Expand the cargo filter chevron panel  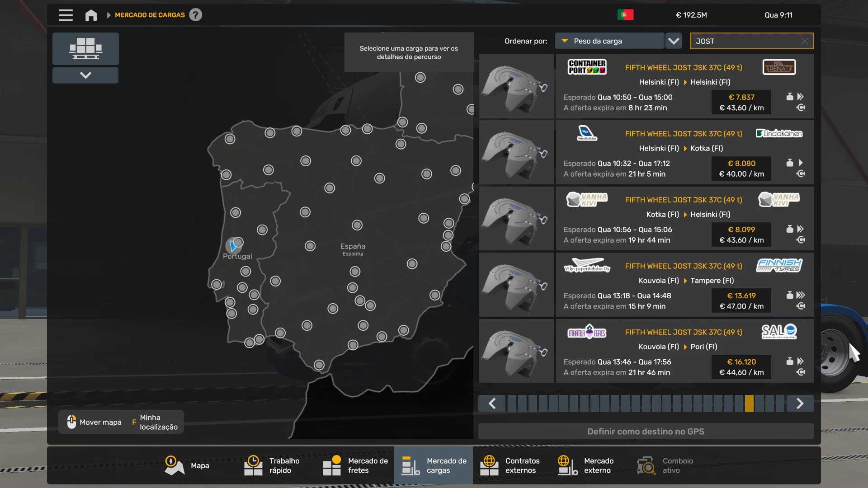(85, 75)
